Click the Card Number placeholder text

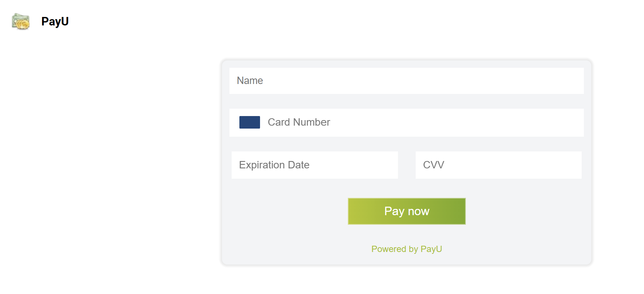[299, 122]
